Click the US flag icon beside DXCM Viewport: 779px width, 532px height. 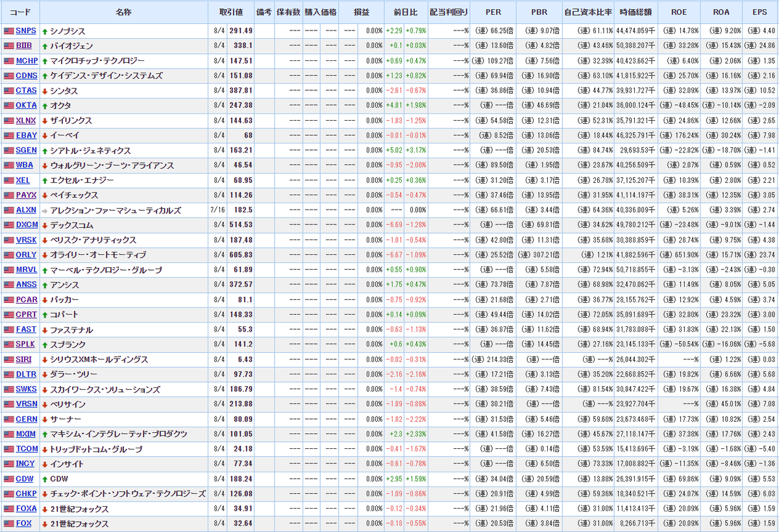[8, 225]
